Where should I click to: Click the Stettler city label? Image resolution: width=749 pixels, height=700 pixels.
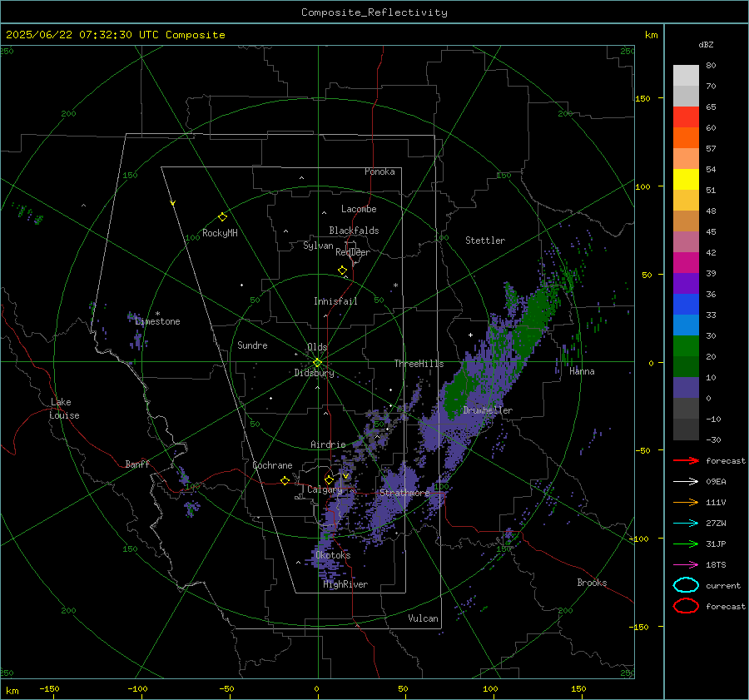coord(485,241)
